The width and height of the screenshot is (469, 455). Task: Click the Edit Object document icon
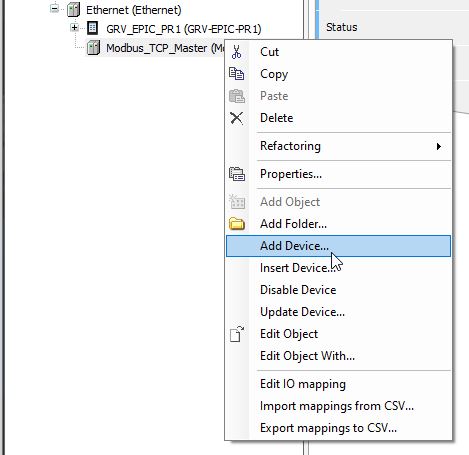pos(237,334)
